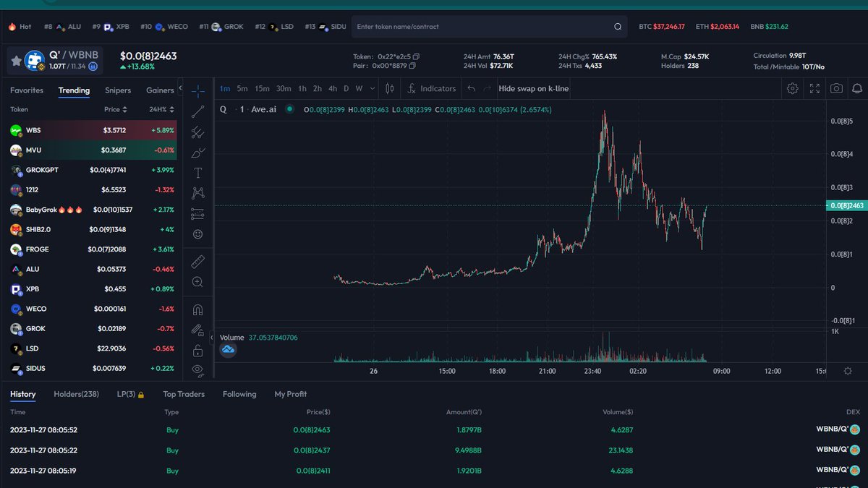Select the 5m timeframe

click(242, 89)
